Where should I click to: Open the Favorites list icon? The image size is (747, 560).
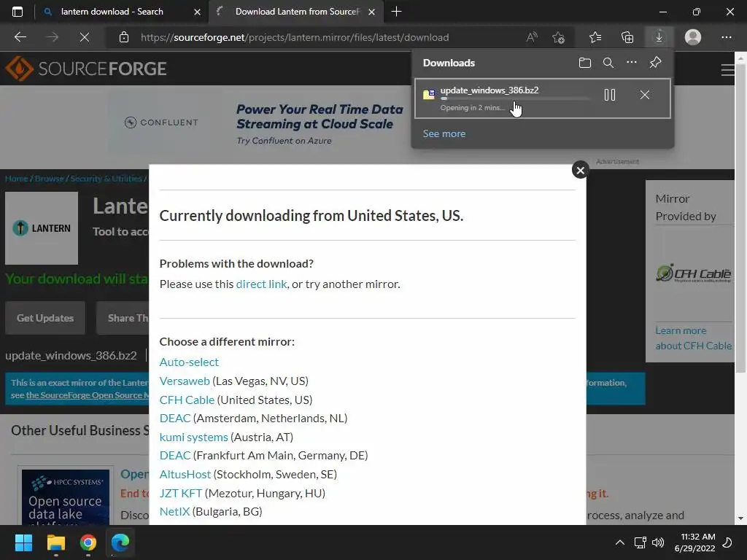pos(595,37)
